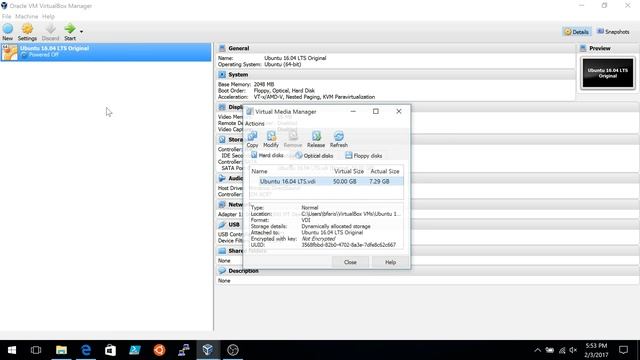Open File Explorer from the taskbar
The height and width of the screenshot is (360, 640).
pyautogui.click(x=61, y=350)
